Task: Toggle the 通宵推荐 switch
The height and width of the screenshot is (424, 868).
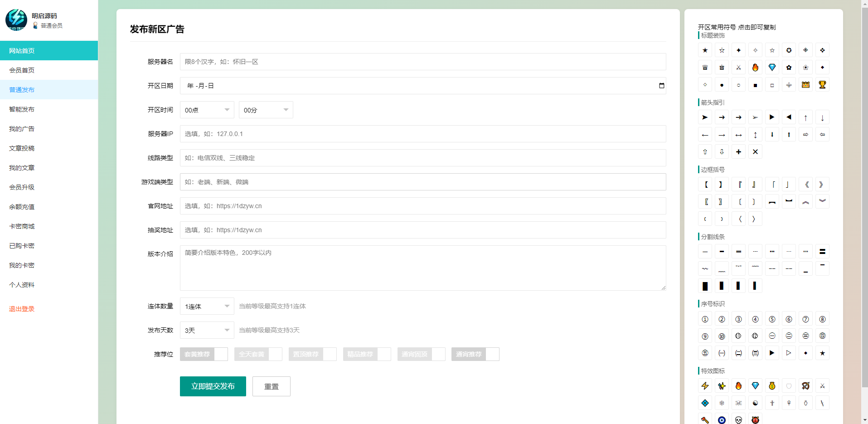Action: 475,354
